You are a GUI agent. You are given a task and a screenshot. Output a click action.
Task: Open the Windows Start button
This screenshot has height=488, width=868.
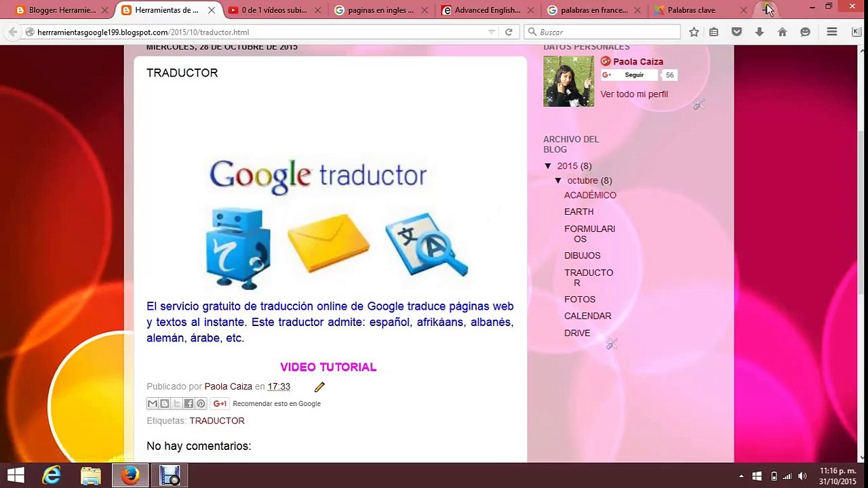coord(16,475)
